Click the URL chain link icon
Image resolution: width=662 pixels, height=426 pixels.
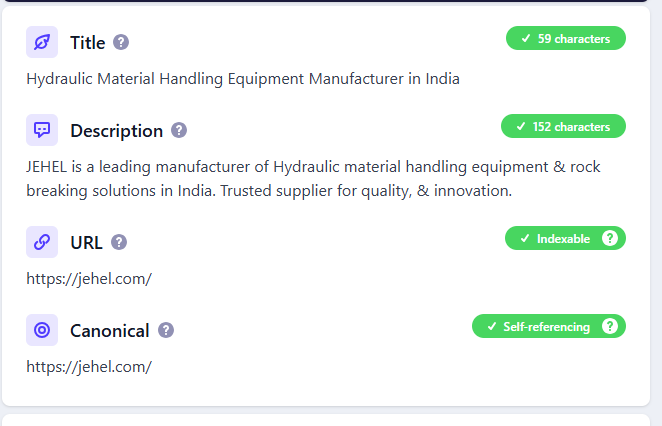(x=42, y=242)
